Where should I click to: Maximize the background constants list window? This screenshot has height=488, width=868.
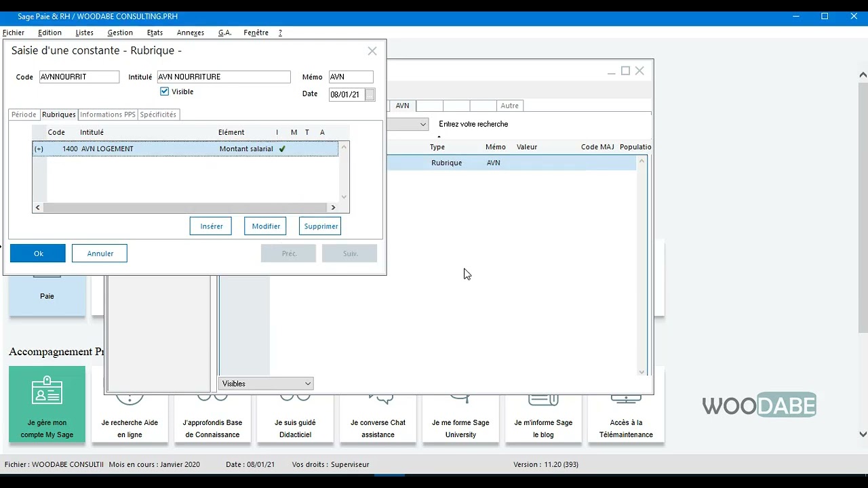point(625,70)
